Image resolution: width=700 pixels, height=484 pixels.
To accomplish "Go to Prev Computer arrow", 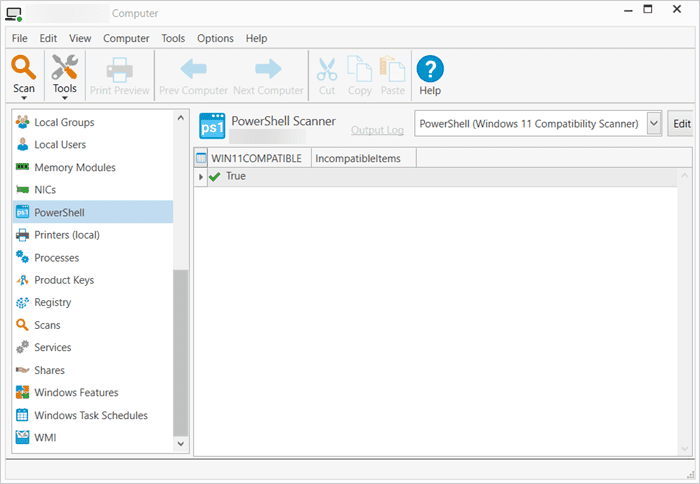I will [x=193, y=69].
